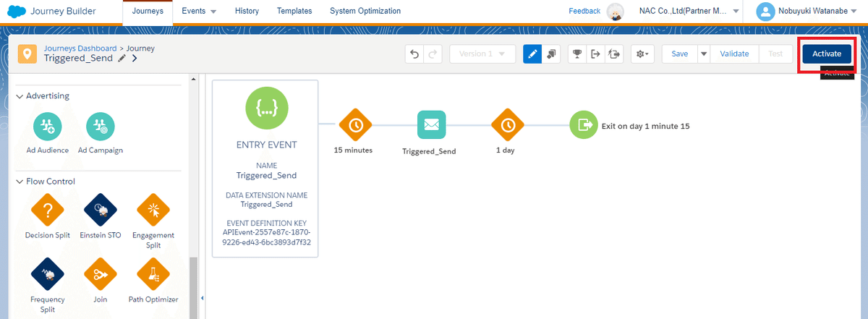The image size is (868, 319).
Task: Click the Validate button
Action: point(734,54)
